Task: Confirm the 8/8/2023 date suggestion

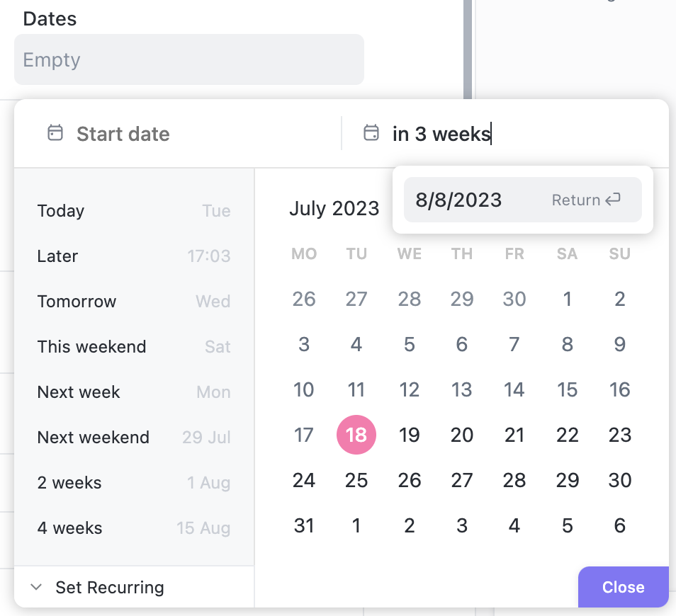Action: [522, 200]
